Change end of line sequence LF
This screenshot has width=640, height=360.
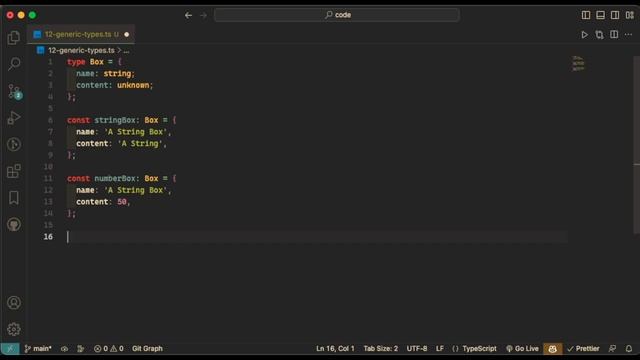pyautogui.click(x=440, y=349)
